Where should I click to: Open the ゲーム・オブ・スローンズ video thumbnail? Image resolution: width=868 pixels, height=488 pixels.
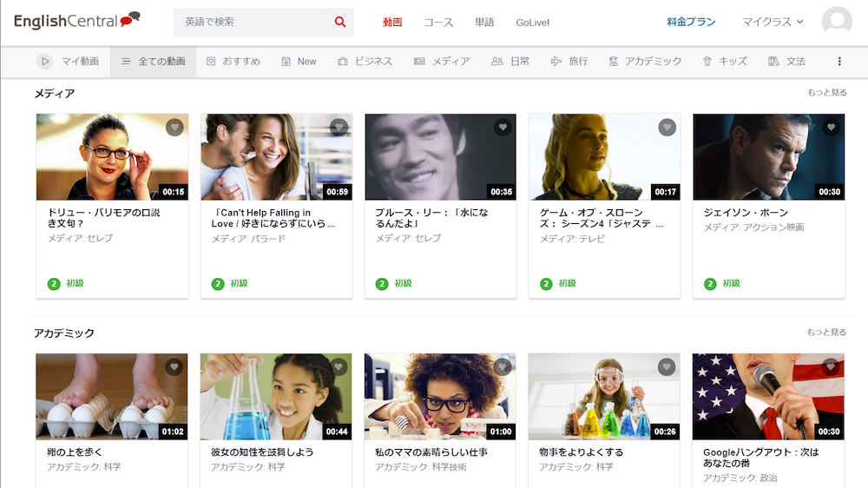coord(604,157)
